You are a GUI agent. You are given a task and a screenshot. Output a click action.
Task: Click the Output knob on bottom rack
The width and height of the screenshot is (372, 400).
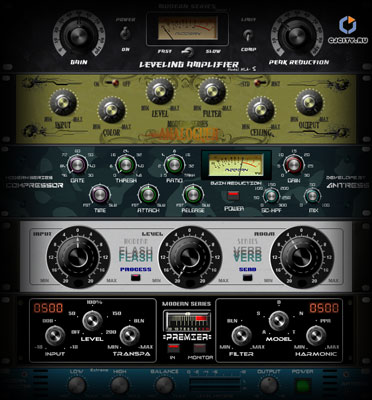point(269,385)
